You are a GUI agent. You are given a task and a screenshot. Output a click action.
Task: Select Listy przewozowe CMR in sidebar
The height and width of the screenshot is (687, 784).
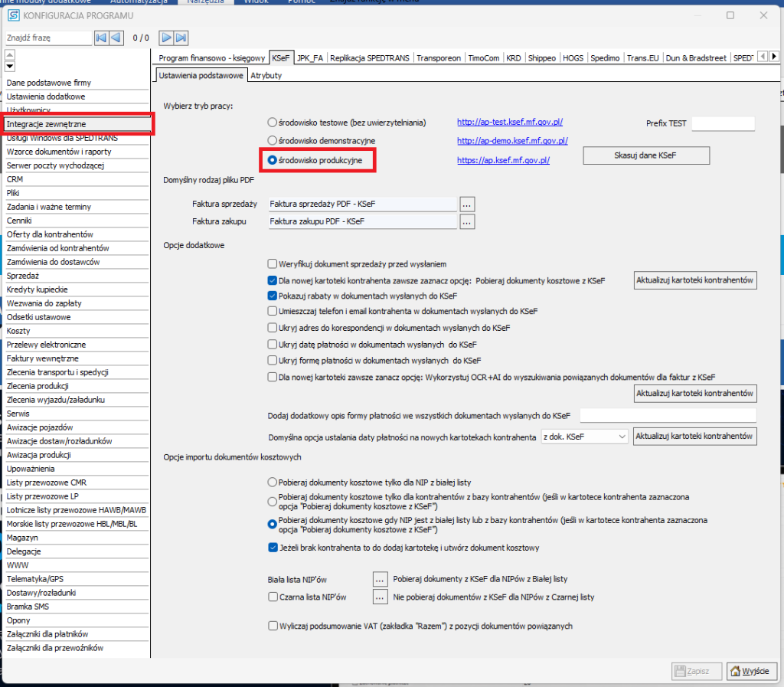pos(77,483)
